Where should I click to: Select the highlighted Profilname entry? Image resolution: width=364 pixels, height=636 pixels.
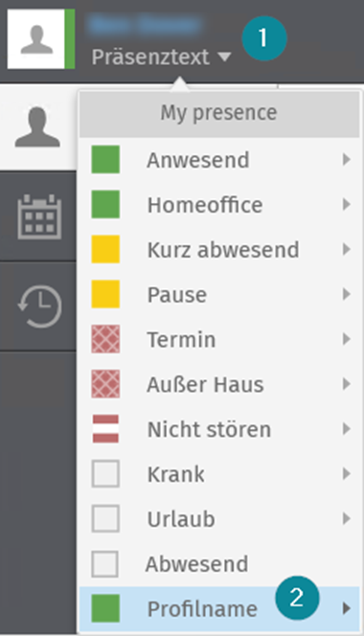pos(219,608)
